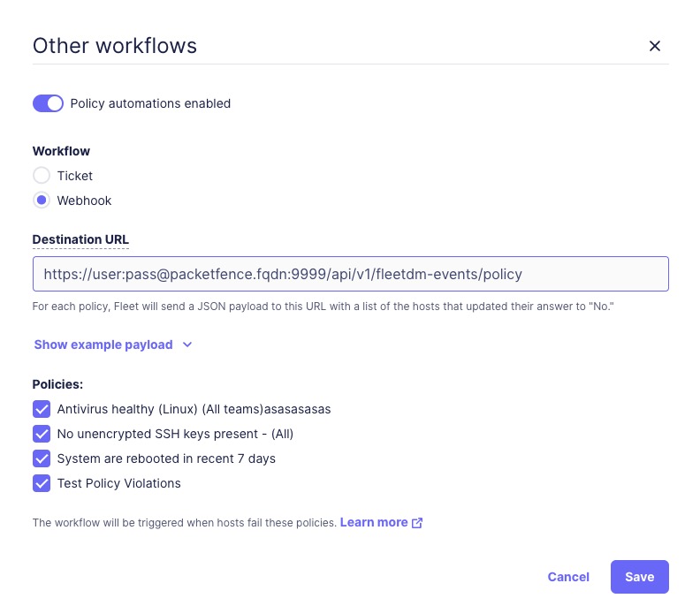The width and height of the screenshot is (700, 606).
Task: Click the Test Policy Violations label text
Action: click(118, 483)
